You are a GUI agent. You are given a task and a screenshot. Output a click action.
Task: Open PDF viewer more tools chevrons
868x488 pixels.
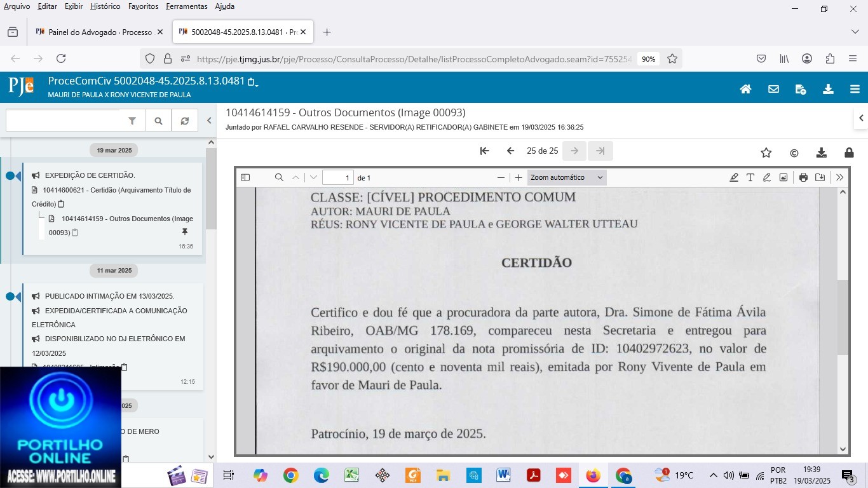pyautogui.click(x=839, y=178)
